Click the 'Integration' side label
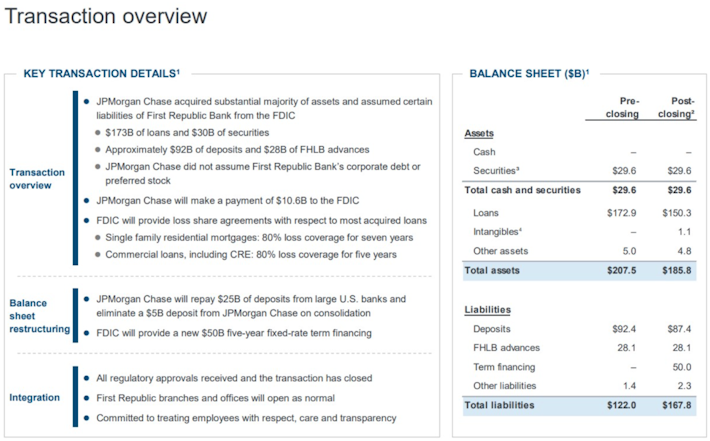This screenshot has height=441, width=710. coord(34,398)
